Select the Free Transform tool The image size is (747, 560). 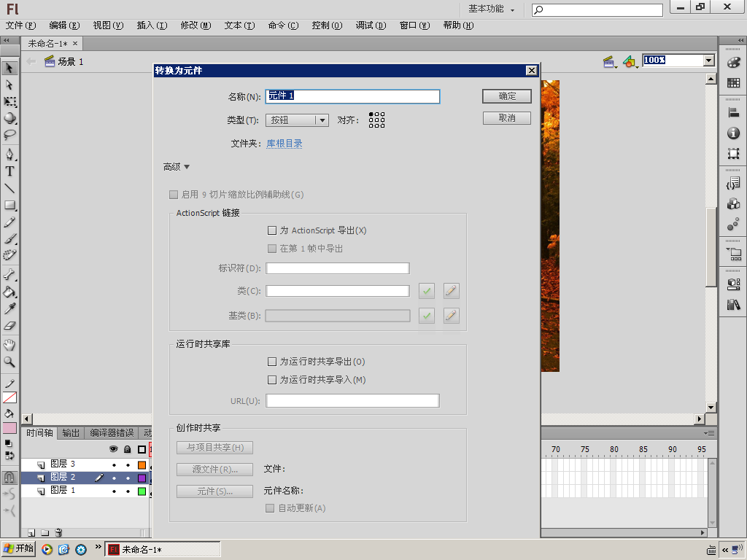coord(9,101)
